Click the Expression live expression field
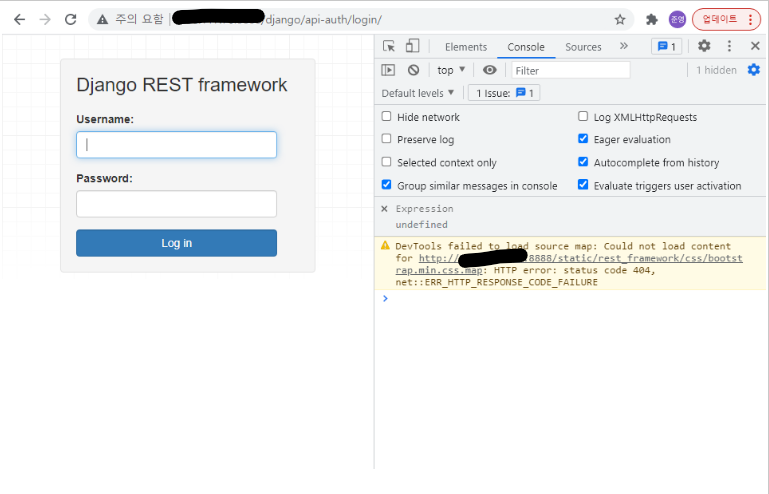The width and height of the screenshot is (769, 494). (425, 209)
